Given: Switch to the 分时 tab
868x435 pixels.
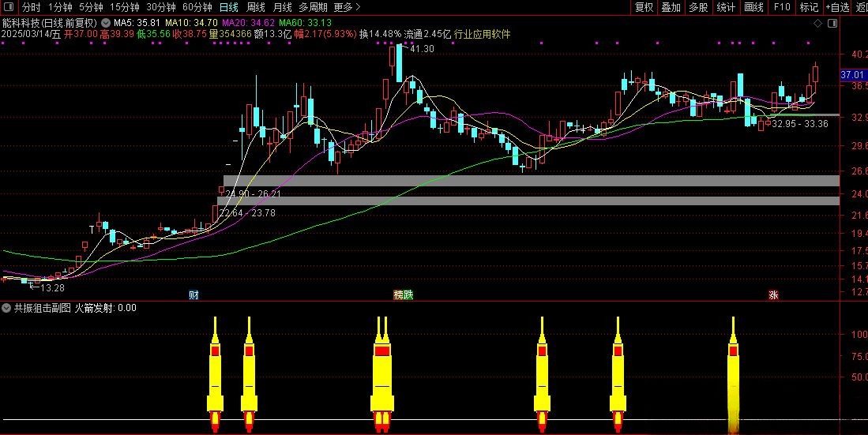Looking at the screenshot, I should (x=31, y=7).
